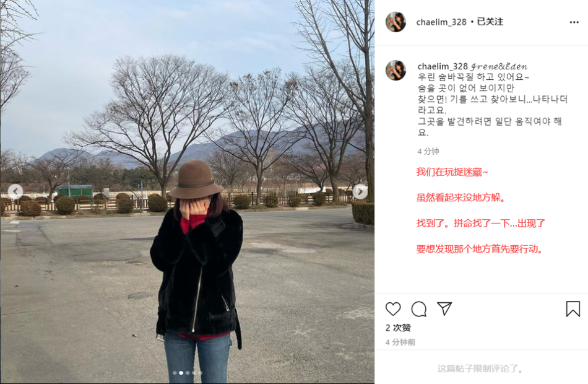This screenshot has width=588, height=384.
Task: Click the 4 分钟前 timestamp below likes
Action: coord(400,343)
